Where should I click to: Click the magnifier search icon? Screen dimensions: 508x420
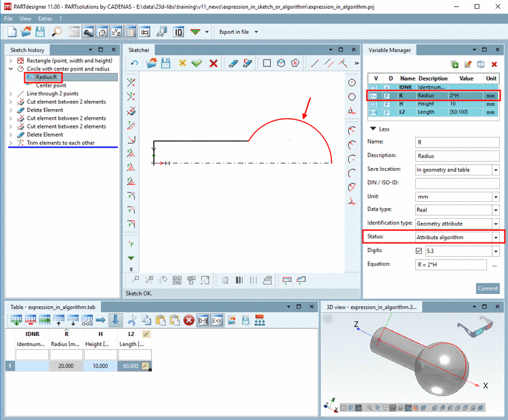coord(57,32)
